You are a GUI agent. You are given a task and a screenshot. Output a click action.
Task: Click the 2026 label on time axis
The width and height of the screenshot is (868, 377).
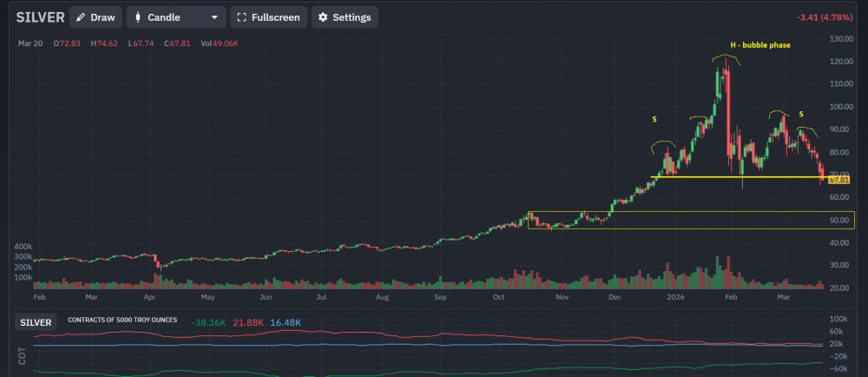click(x=672, y=296)
